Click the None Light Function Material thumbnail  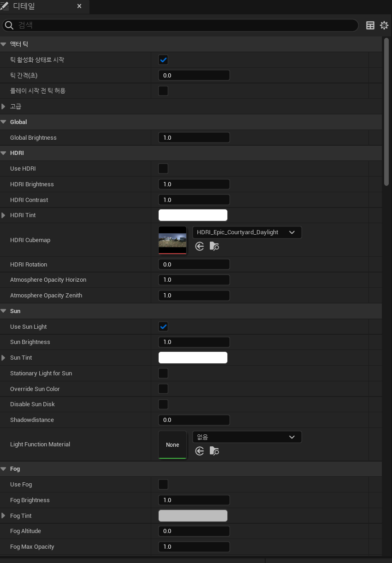coord(172,445)
